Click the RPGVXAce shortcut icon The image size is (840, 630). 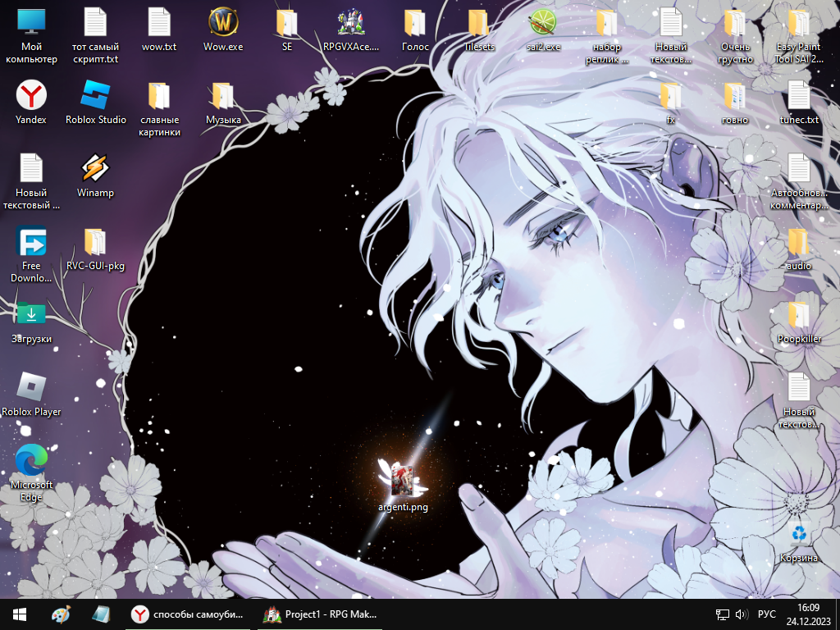(x=351, y=30)
